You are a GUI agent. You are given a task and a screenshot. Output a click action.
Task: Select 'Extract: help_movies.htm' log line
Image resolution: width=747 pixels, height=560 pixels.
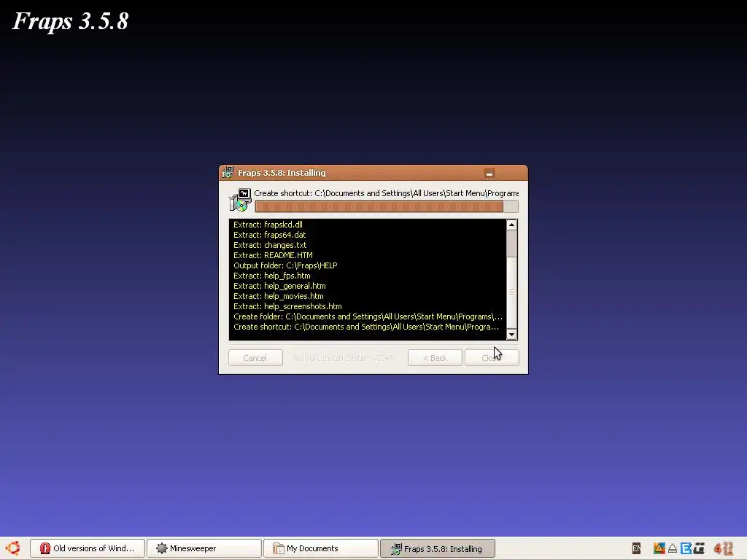(x=278, y=296)
